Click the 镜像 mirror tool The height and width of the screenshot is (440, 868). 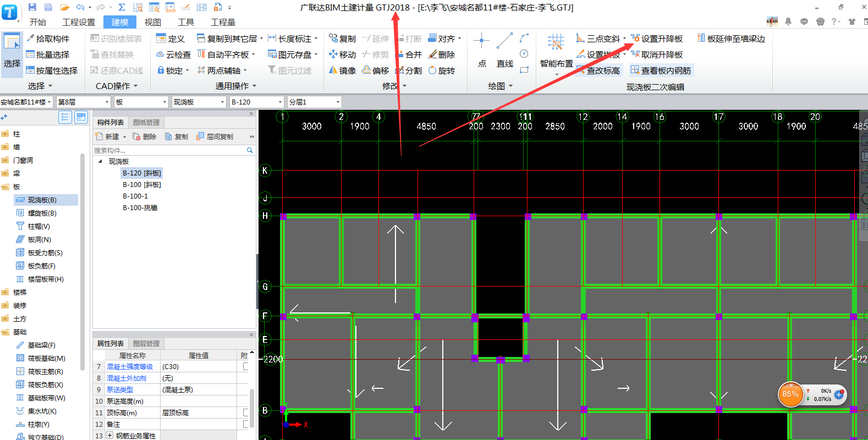pos(343,70)
